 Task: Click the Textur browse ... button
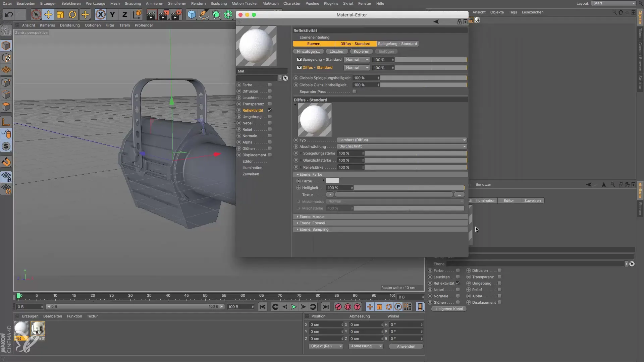[459, 195]
